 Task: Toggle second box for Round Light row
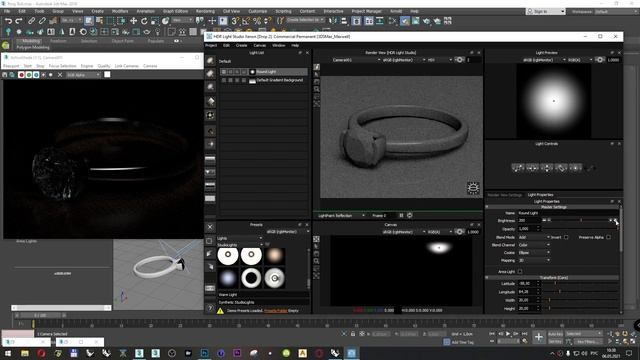point(230,72)
